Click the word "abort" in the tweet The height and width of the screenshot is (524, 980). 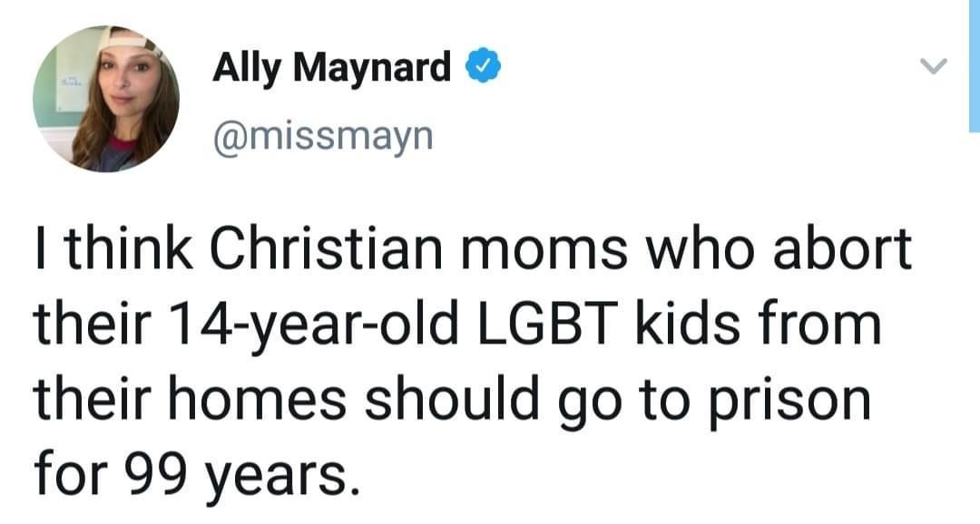tap(842, 247)
